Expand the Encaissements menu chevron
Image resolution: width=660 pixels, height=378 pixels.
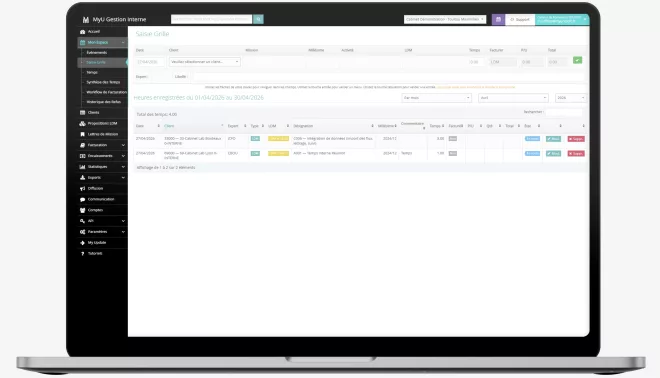pos(123,156)
